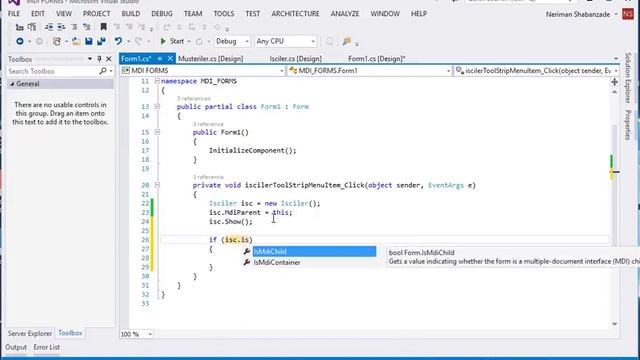This screenshot has width=640, height=360.
Task: Click the Decrease Indent icon
Action: tap(49, 27)
